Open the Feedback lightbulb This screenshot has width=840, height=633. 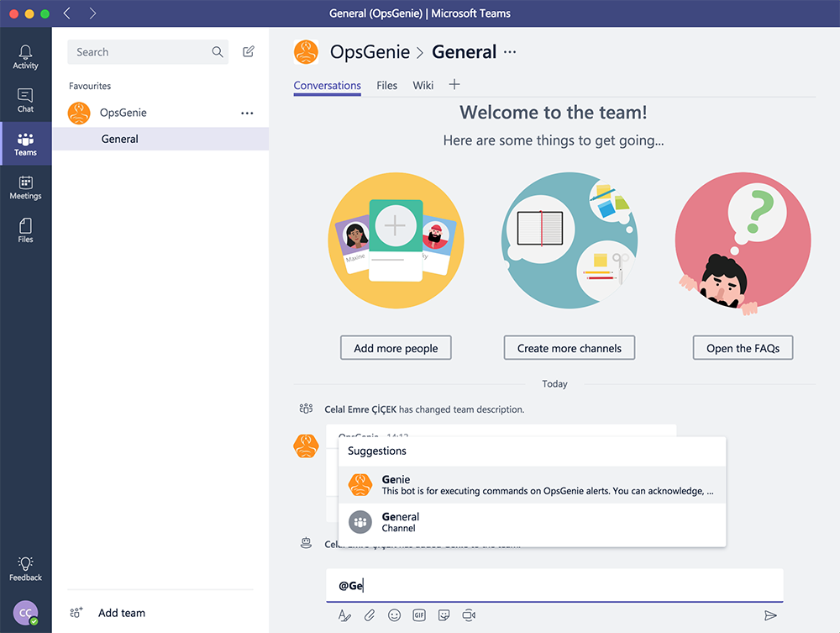tap(25, 568)
